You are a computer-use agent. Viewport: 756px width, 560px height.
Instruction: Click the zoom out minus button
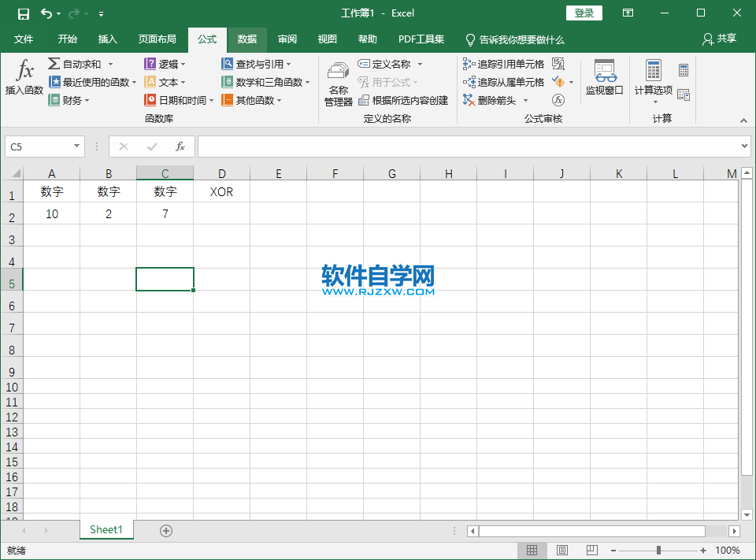(613, 551)
